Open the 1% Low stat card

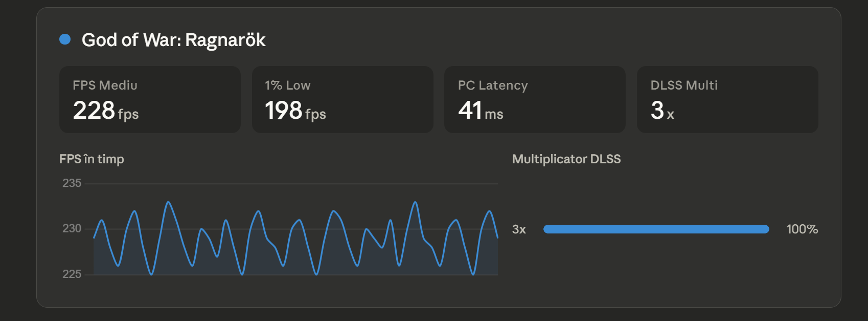pos(342,99)
